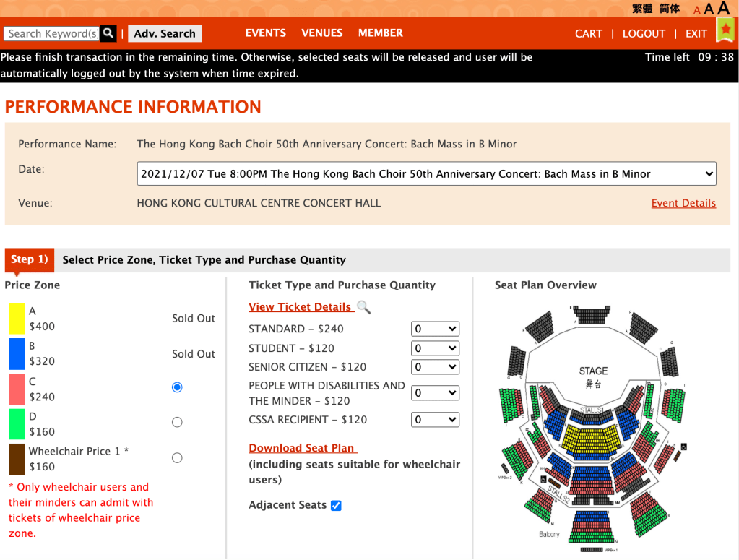Switch language to Traditional Chinese 繁體
Screen dimensions: 739x560
point(642,9)
